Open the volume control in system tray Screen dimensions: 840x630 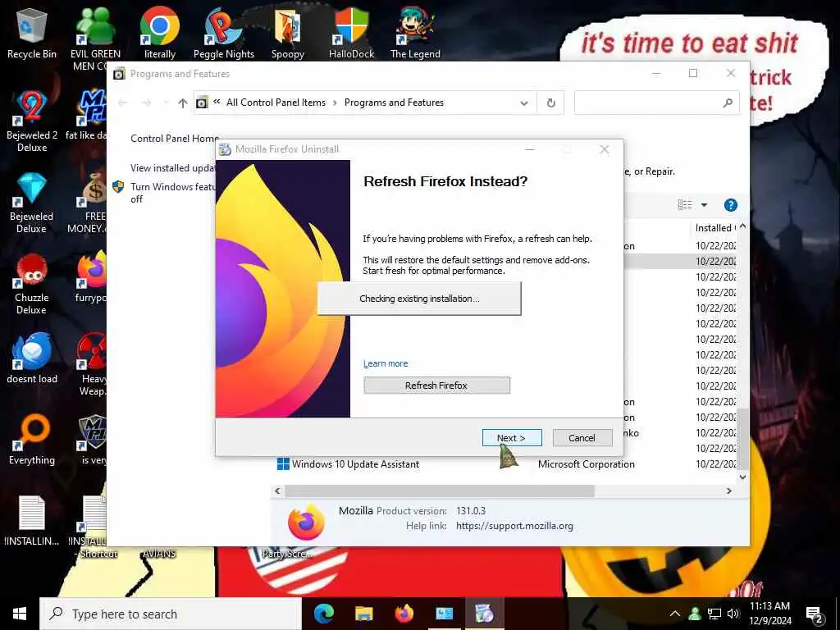733,614
